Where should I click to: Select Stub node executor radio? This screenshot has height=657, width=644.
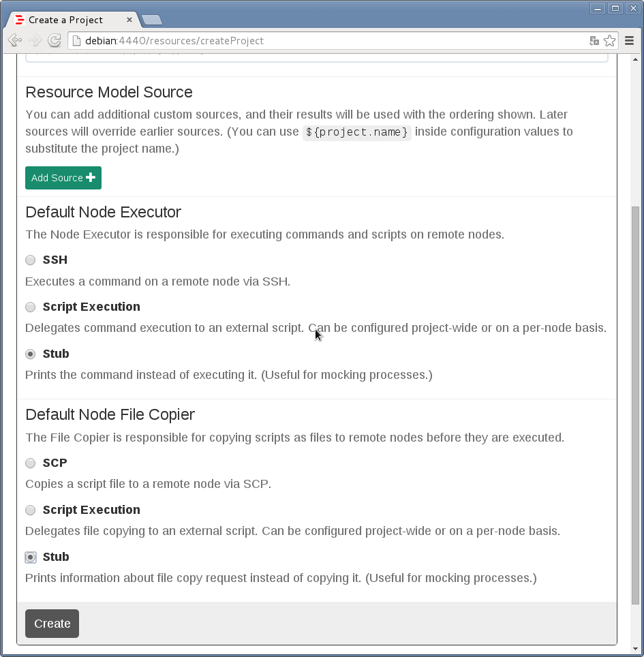[x=30, y=354]
